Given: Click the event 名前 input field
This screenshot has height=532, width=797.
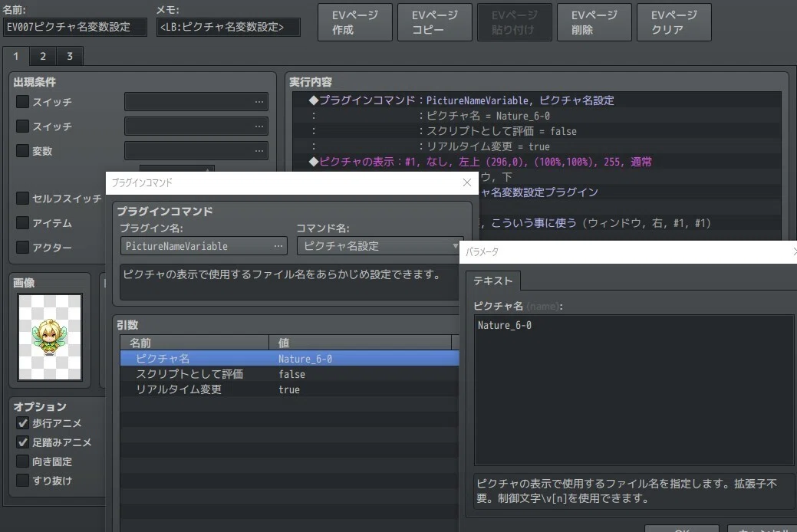Looking at the screenshot, I should [75, 27].
